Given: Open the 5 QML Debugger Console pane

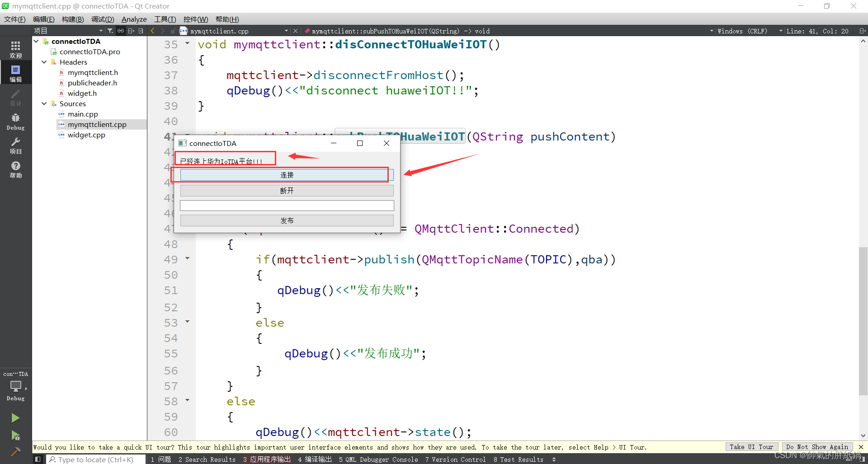Looking at the screenshot, I should [378, 459].
